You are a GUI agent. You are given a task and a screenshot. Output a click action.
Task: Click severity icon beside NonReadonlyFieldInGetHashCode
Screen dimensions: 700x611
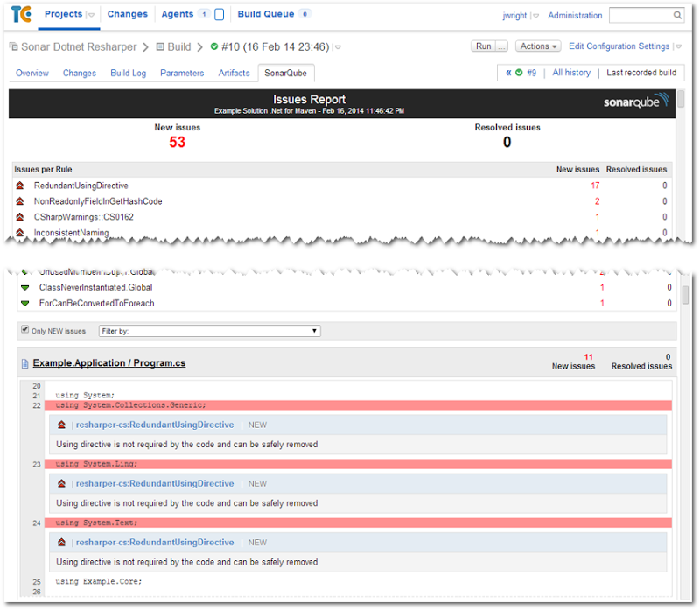pyautogui.click(x=20, y=201)
